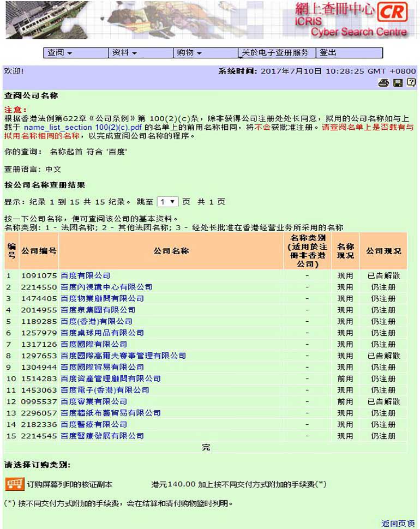This screenshot has width=420, height=529.
Task: Open the page number dropdown
Action: pos(167,202)
